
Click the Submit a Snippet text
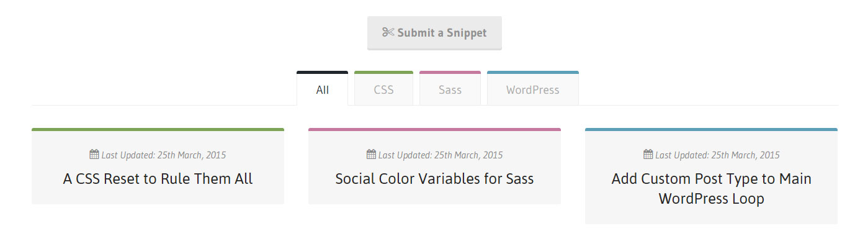coord(442,33)
